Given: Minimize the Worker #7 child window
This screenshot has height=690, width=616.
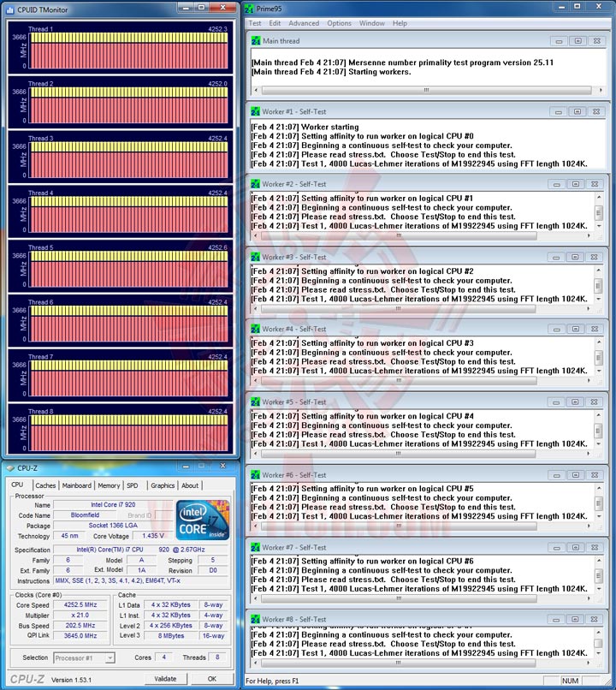Looking at the screenshot, I should [556, 547].
